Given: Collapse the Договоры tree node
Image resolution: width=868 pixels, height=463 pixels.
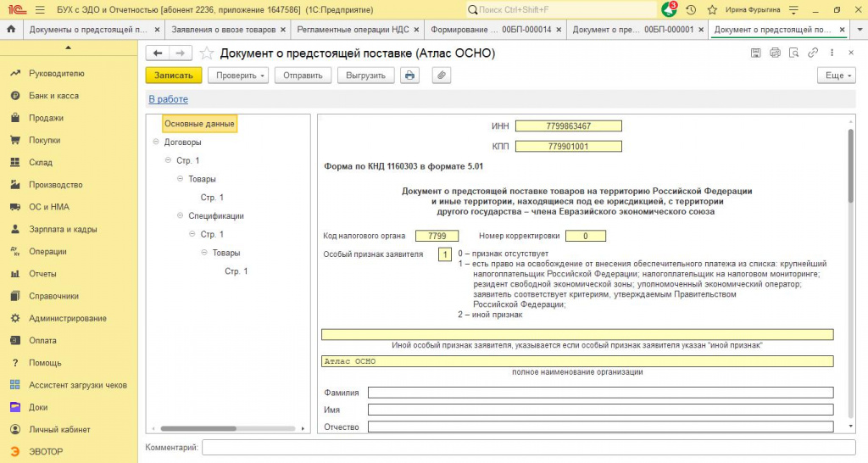Looking at the screenshot, I should (156, 142).
